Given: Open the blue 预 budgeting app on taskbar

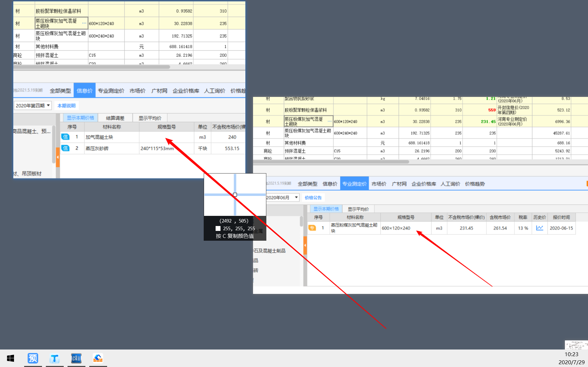Looking at the screenshot, I should click(33, 358).
